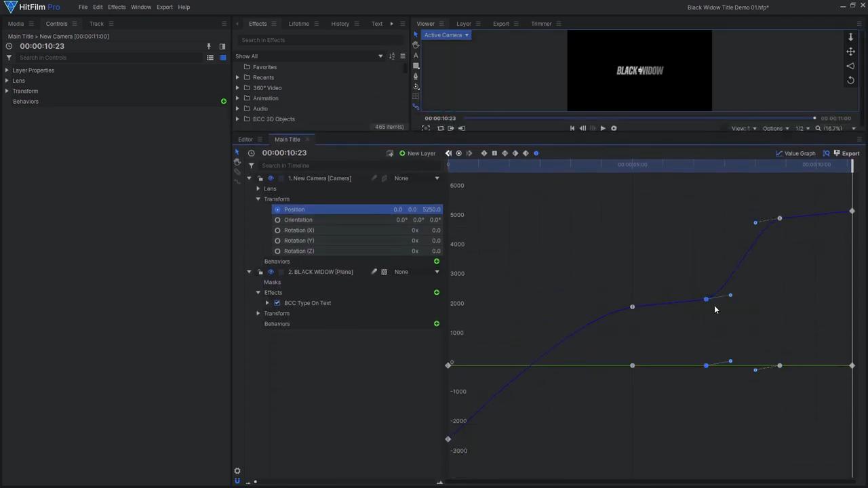Toggle visibility of BLACK WIDOW layer
This screenshot has width=868, height=488.
point(271,272)
